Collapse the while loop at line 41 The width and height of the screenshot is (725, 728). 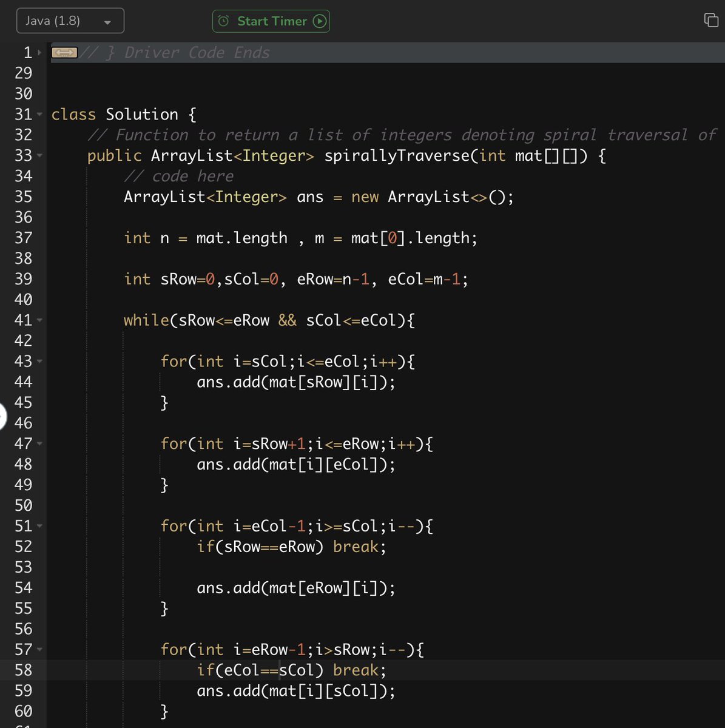pos(40,320)
